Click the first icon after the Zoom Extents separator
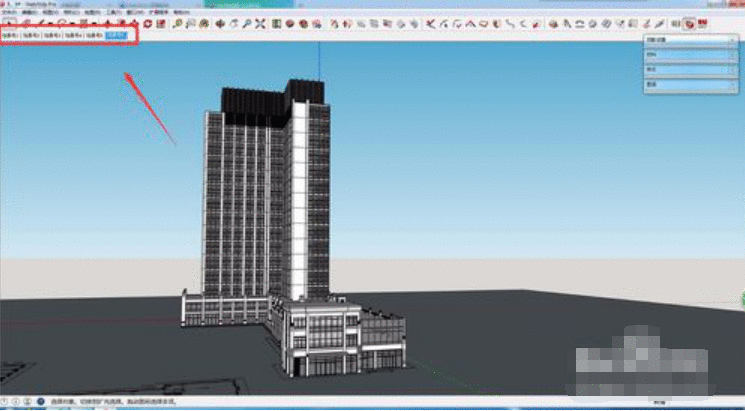Viewport: 745px width, 411px height. [x=276, y=22]
